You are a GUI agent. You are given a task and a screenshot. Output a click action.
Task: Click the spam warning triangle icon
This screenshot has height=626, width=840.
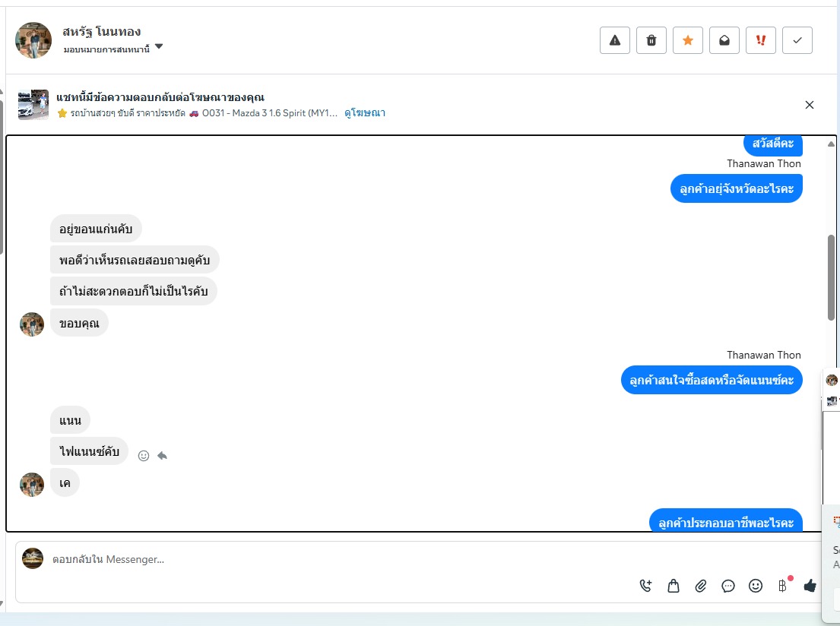[615, 40]
